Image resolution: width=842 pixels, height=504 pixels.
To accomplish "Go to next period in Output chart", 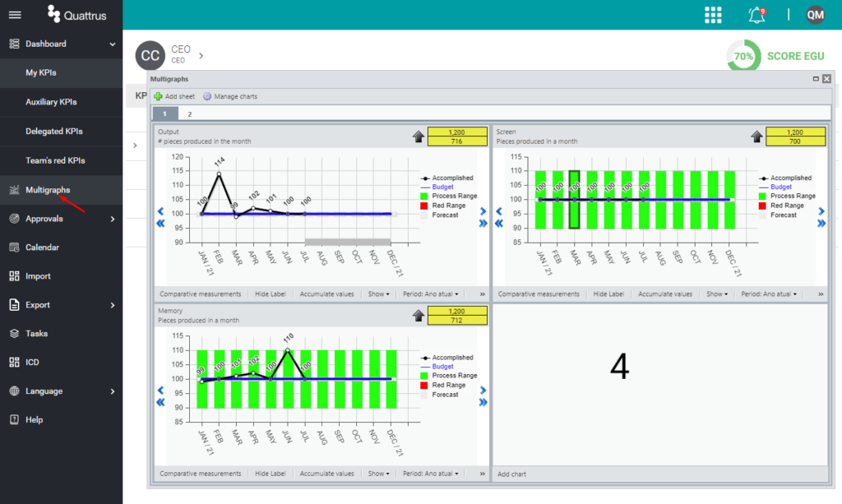I will pyautogui.click(x=483, y=211).
